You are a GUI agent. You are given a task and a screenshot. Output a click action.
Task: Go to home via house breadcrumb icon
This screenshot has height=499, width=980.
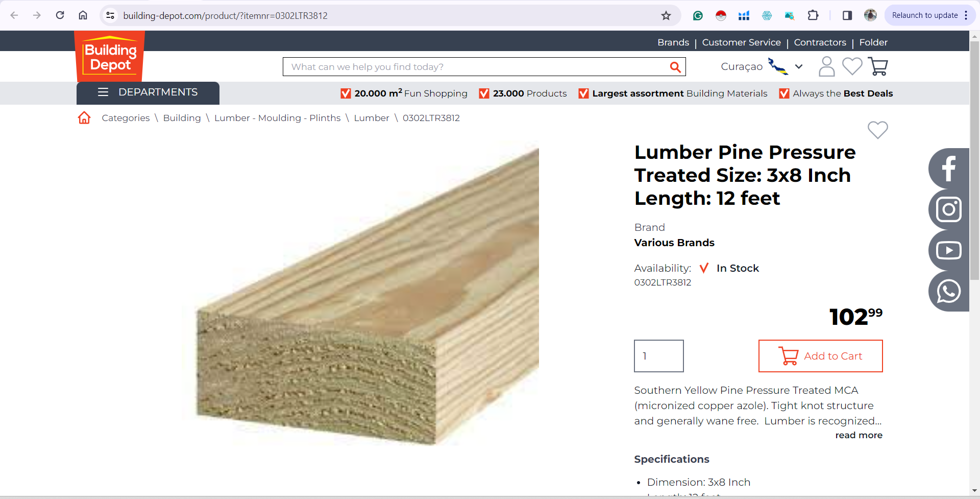coord(84,118)
